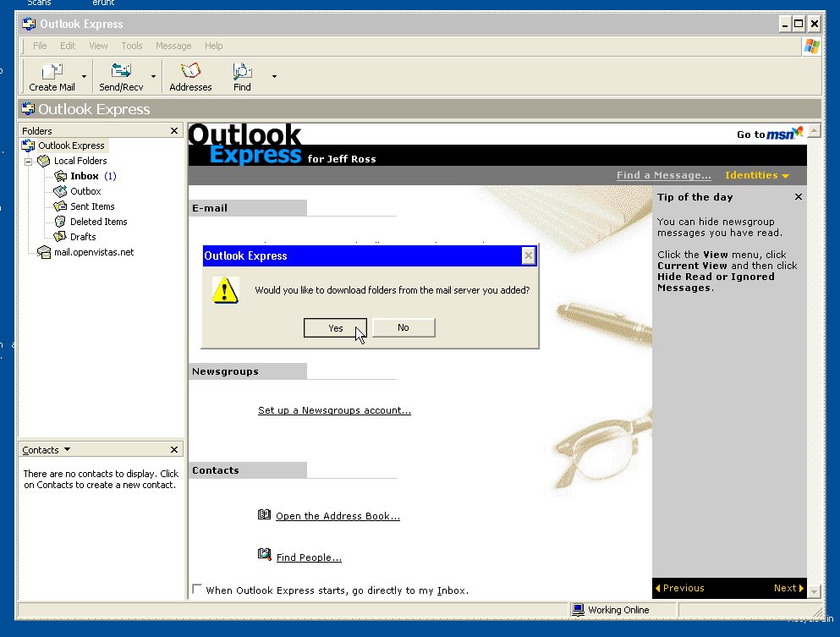
Task: Open the Identities dropdown
Action: (x=757, y=175)
